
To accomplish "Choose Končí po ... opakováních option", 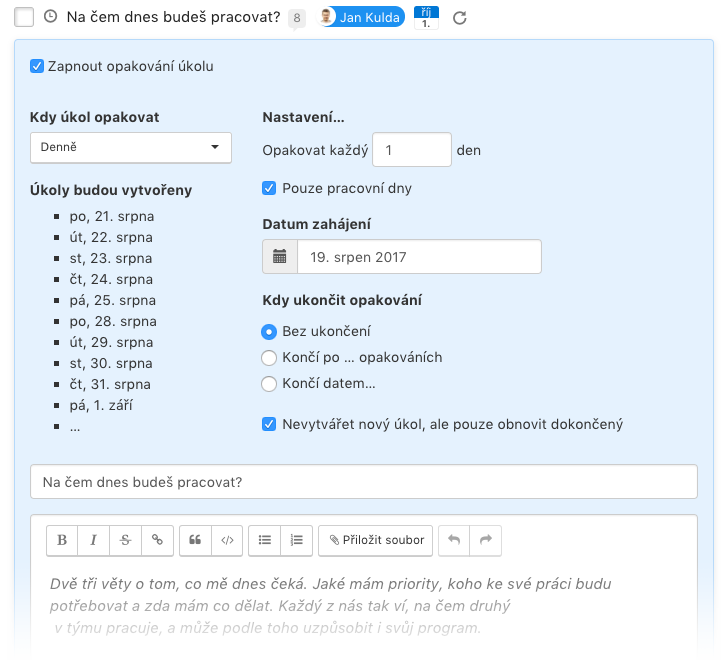I will click(x=269, y=358).
